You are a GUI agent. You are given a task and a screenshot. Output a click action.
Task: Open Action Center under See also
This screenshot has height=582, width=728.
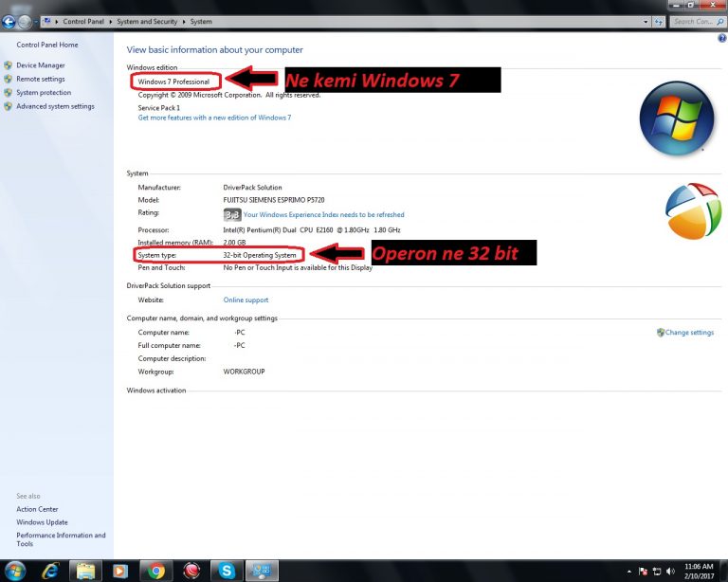tap(37, 509)
